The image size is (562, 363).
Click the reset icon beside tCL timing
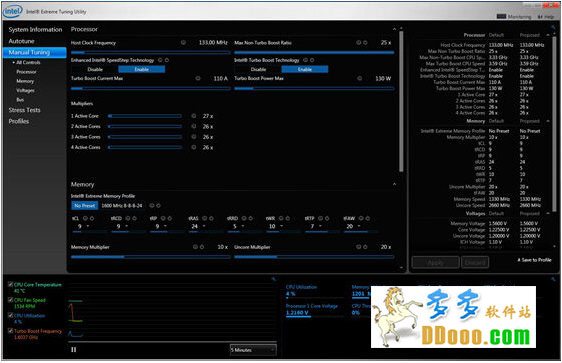(92, 218)
